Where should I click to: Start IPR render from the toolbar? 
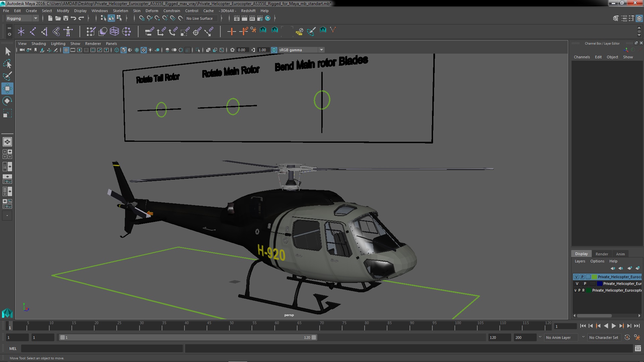pyautogui.click(x=252, y=18)
